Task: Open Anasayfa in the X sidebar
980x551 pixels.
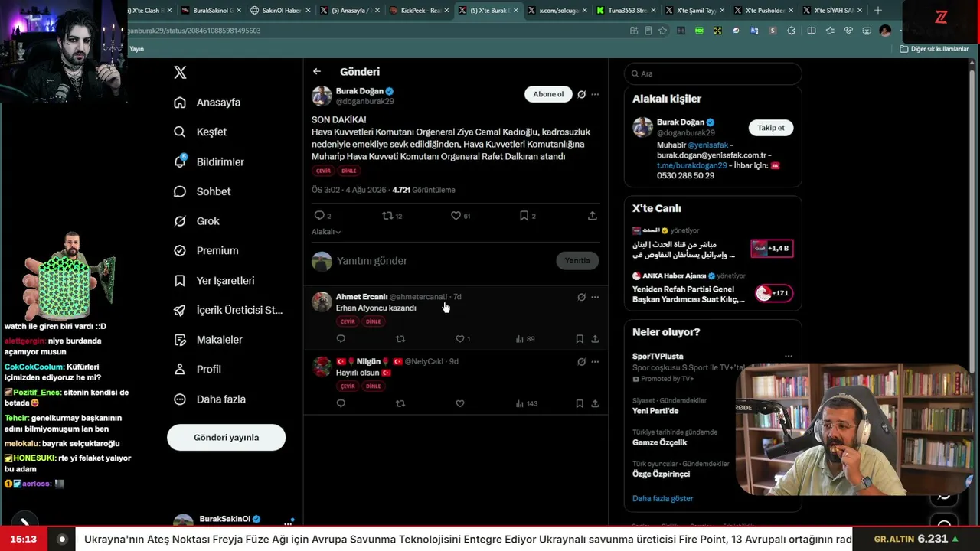Action: click(207, 103)
